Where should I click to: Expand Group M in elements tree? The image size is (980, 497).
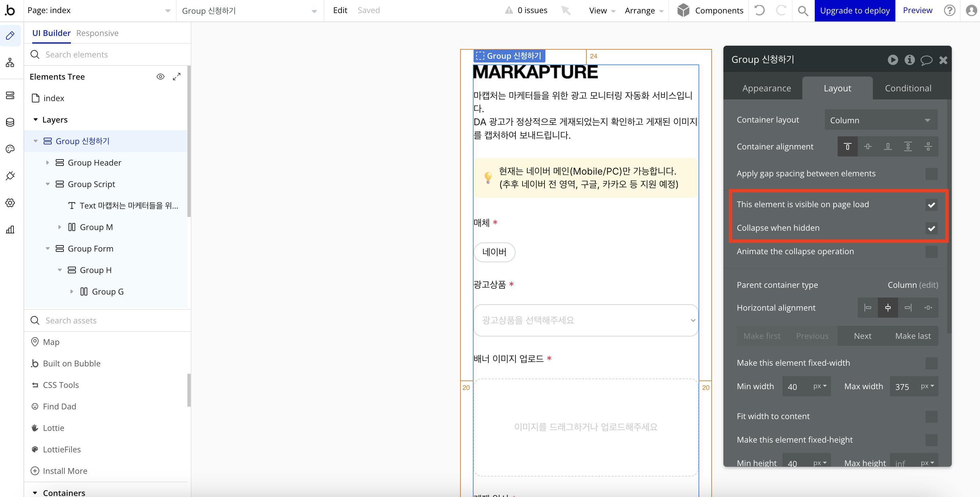pos(60,227)
